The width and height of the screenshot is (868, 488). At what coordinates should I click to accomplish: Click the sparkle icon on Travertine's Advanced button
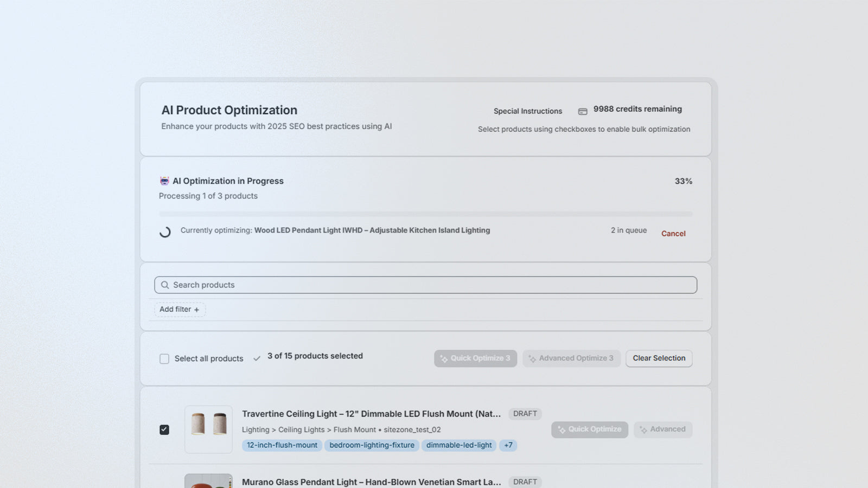click(x=643, y=429)
